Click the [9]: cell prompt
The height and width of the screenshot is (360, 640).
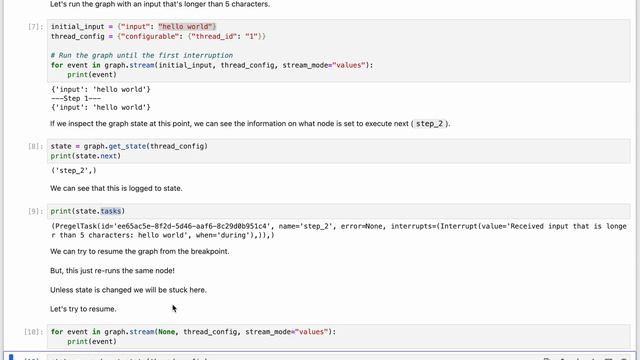[36, 211]
